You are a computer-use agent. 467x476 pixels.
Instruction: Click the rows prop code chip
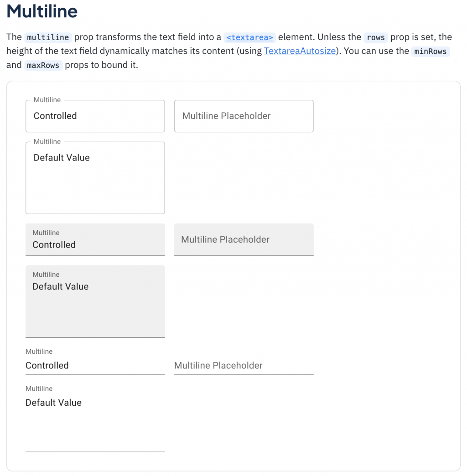[375, 37]
